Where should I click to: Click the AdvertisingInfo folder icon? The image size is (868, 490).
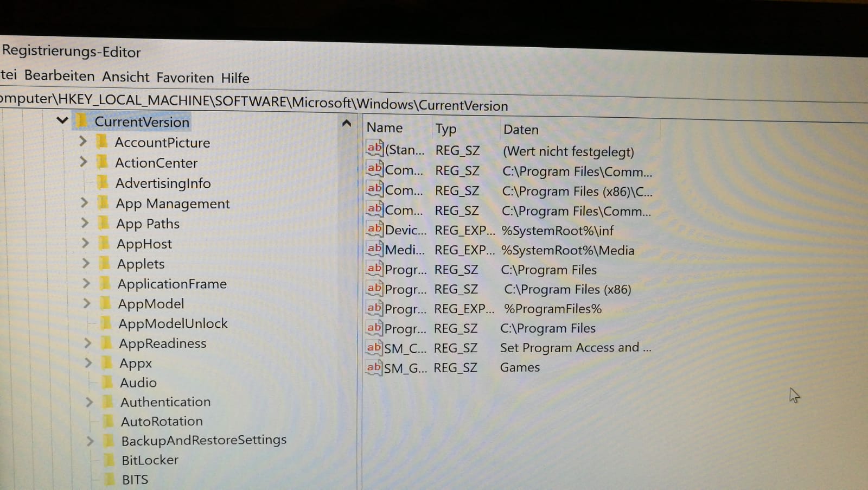click(103, 182)
